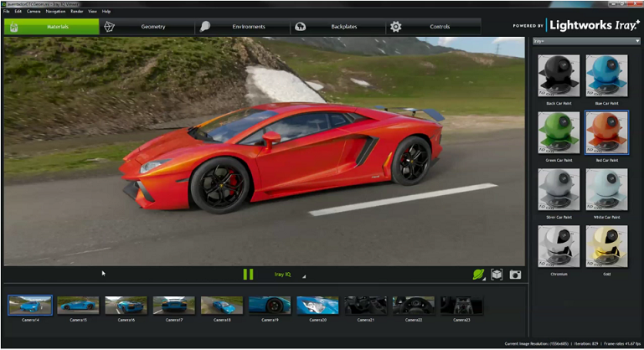Apply the White Car Paint material
644x350 pixels.
click(606, 189)
